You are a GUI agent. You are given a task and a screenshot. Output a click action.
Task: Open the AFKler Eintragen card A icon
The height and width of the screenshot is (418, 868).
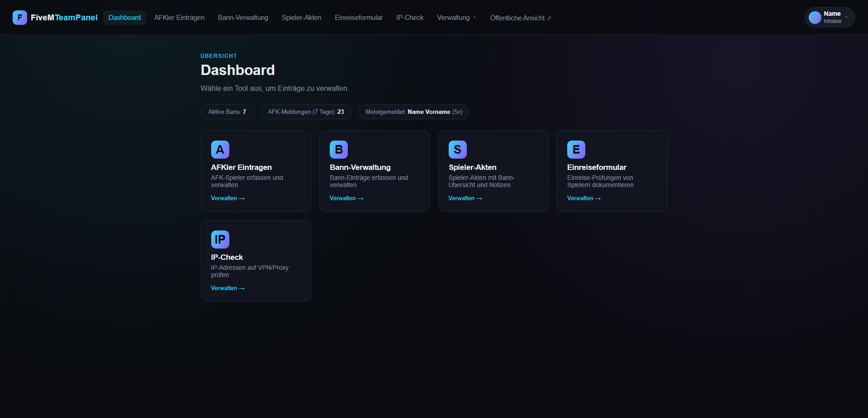point(220,150)
